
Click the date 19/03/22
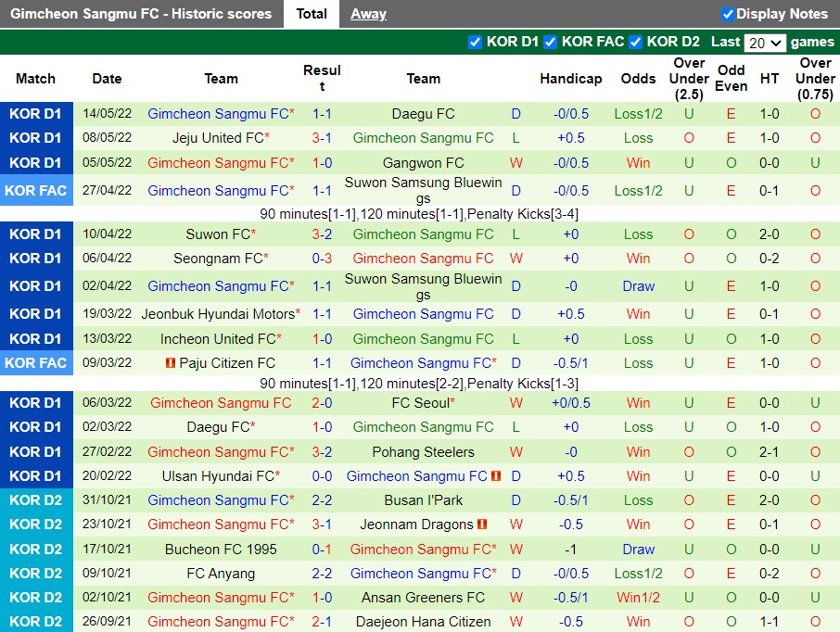point(108,314)
